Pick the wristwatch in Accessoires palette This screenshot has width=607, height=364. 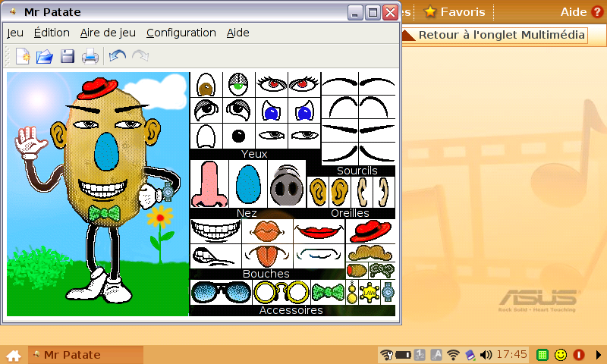[x=388, y=292]
